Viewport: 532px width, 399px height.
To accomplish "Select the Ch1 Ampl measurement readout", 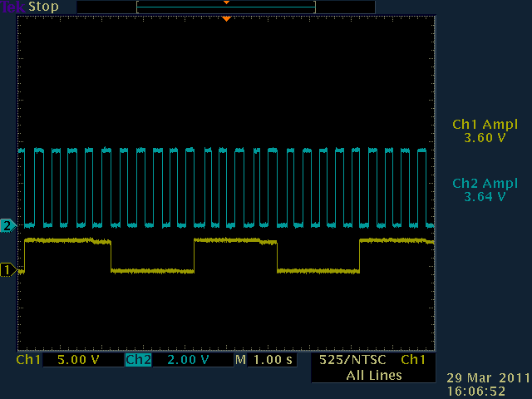I will [485, 131].
